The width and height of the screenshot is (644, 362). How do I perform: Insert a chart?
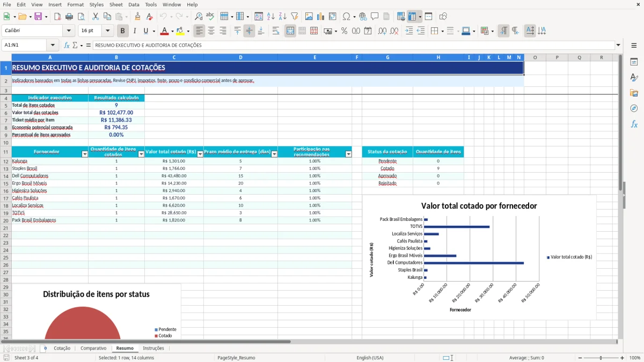[x=321, y=17]
